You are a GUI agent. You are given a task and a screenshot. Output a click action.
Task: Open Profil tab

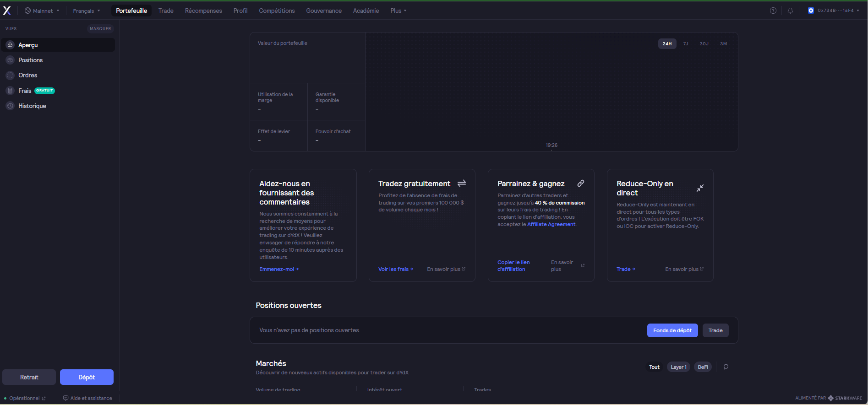click(x=240, y=11)
